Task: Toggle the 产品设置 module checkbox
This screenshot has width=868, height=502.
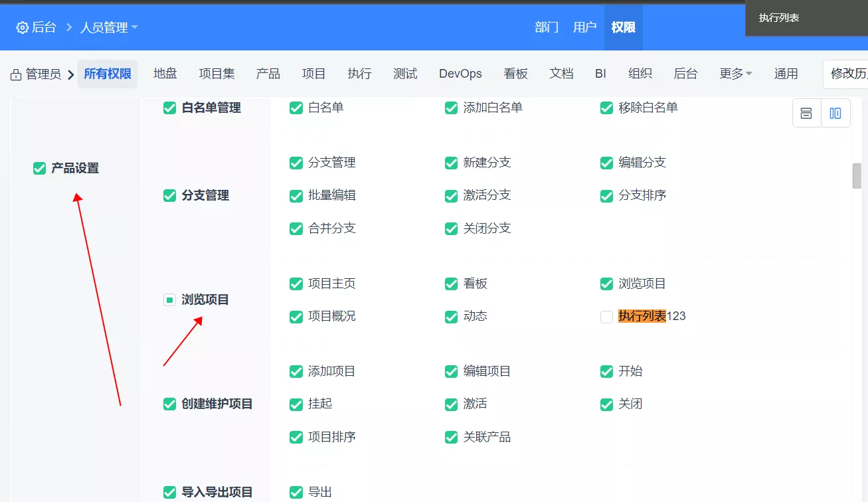Action: pos(40,169)
